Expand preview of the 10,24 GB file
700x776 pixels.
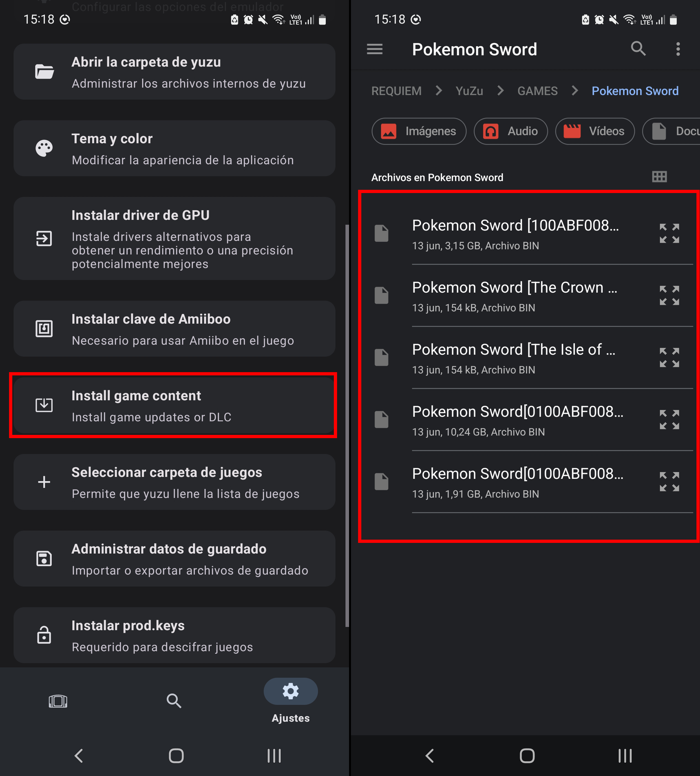tap(669, 419)
